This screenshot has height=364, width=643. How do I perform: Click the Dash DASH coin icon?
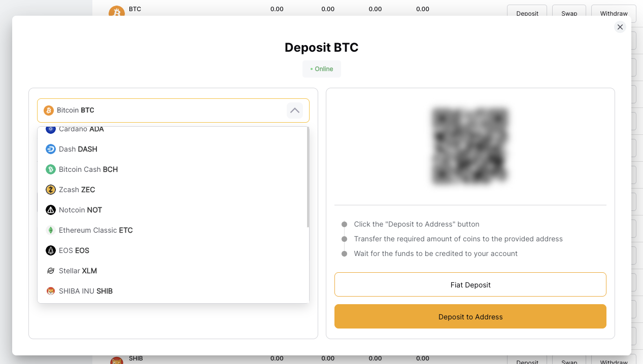tap(50, 149)
